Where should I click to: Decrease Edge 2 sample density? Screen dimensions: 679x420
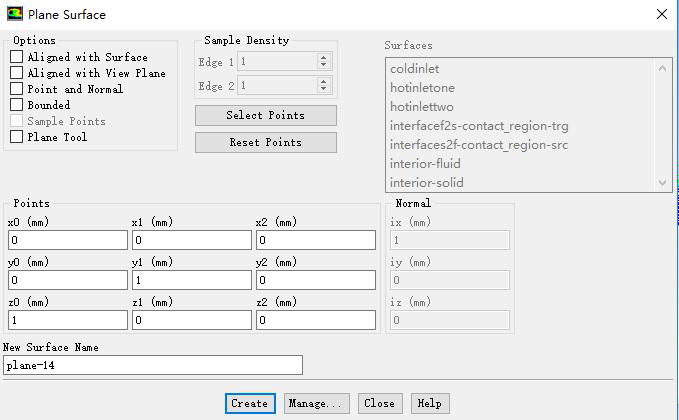[x=323, y=89]
